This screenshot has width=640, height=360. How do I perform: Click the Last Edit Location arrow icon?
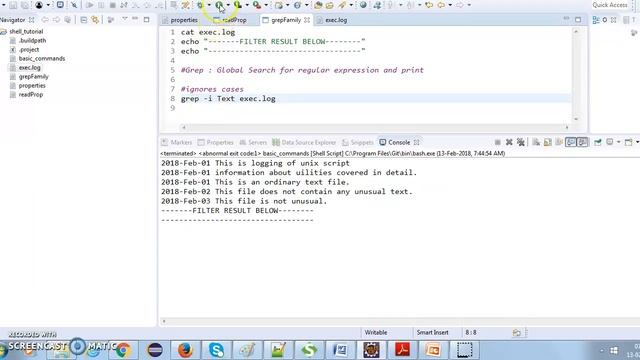pos(429,5)
